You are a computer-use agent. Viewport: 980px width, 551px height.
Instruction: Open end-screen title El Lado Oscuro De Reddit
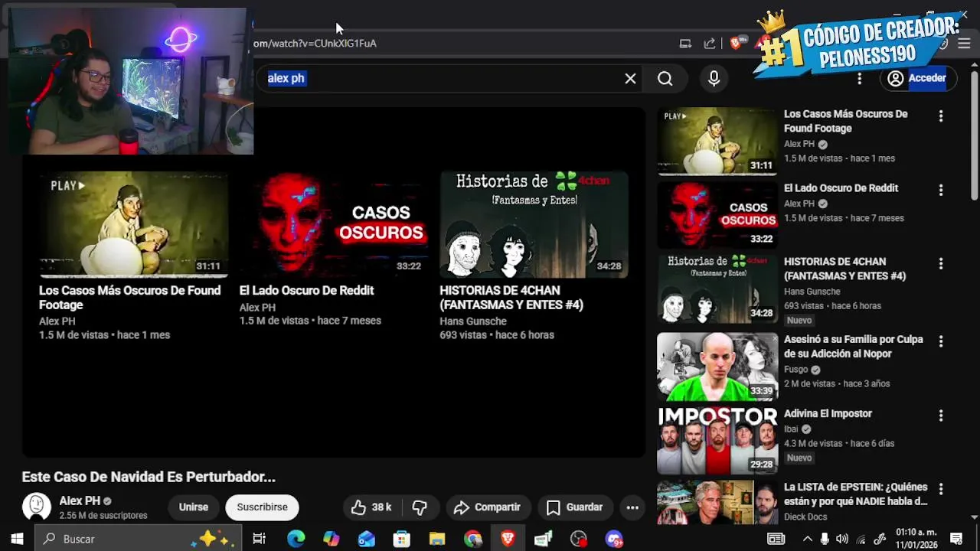tap(306, 290)
